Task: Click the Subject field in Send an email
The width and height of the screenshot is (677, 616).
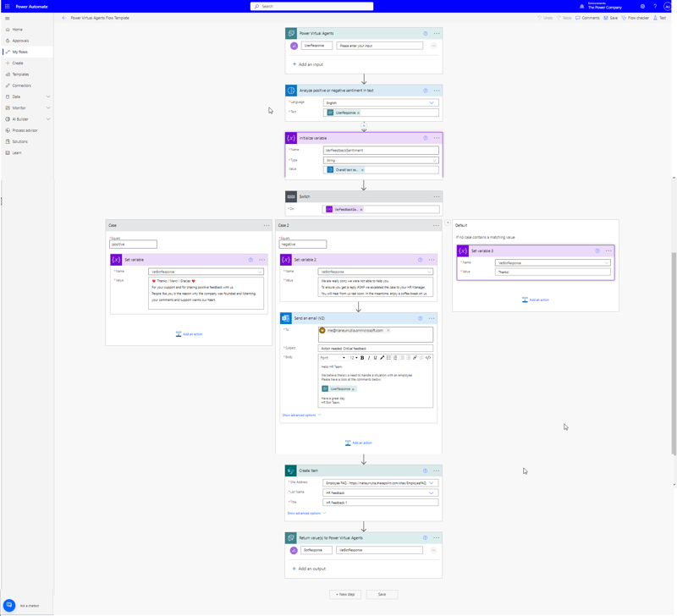Action: (x=375, y=349)
